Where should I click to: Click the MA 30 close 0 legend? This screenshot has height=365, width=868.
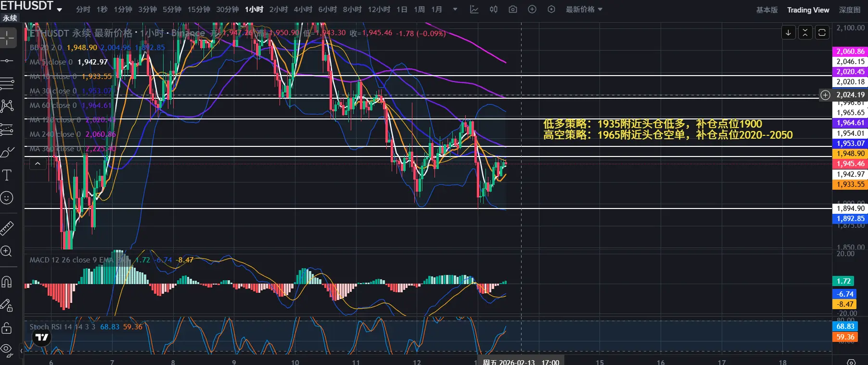pyautogui.click(x=53, y=91)
